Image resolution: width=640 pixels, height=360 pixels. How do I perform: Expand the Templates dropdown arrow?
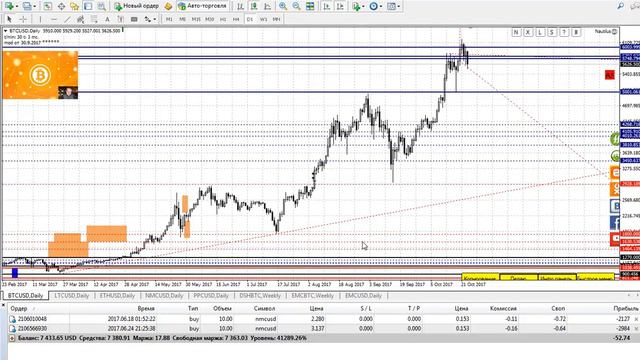click(x=398, y=6)
